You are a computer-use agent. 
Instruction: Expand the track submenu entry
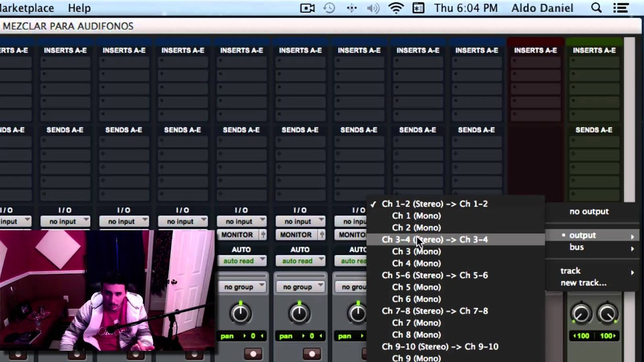point(592,271)
